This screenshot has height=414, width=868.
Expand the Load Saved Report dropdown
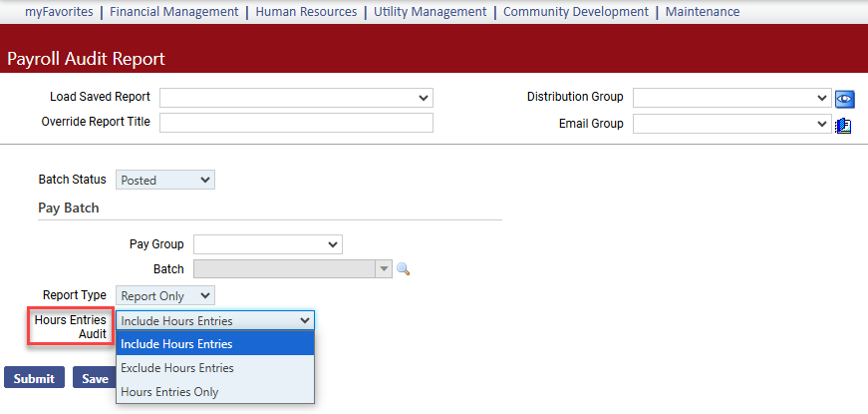296,98
